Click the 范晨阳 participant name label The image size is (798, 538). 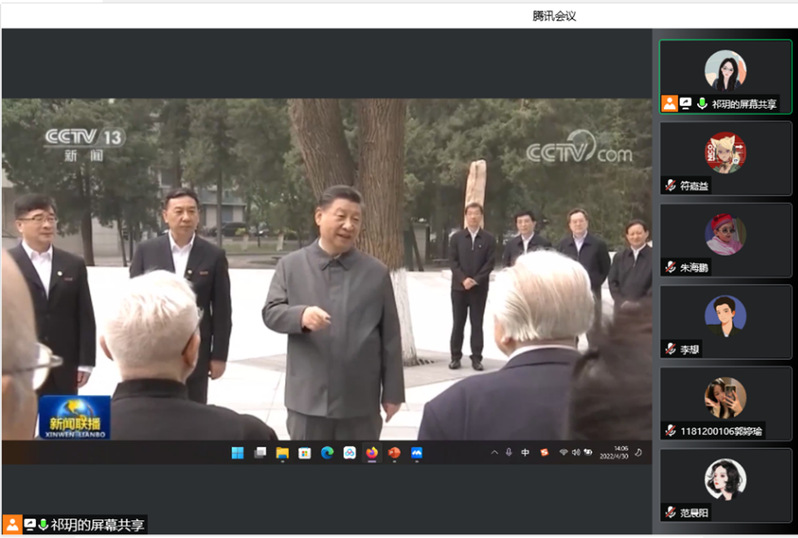click(694, 512)
